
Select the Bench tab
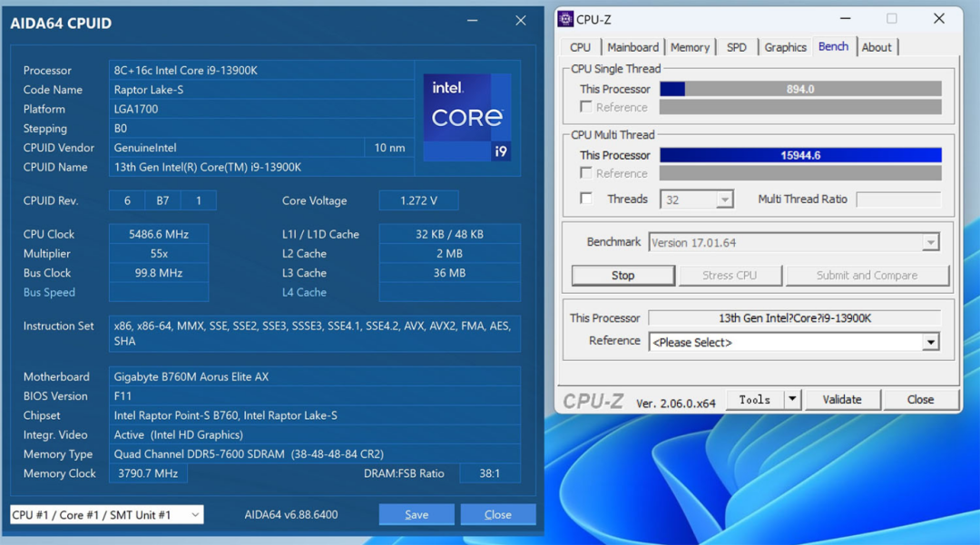point(833,47)
